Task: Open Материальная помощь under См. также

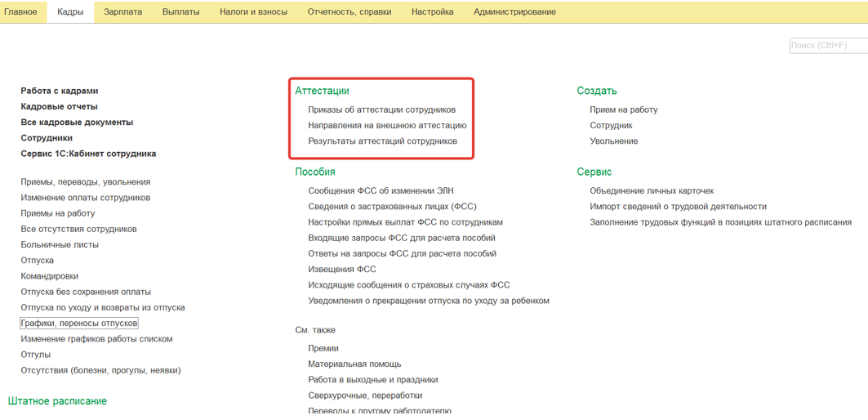Action: coord(354,364)
